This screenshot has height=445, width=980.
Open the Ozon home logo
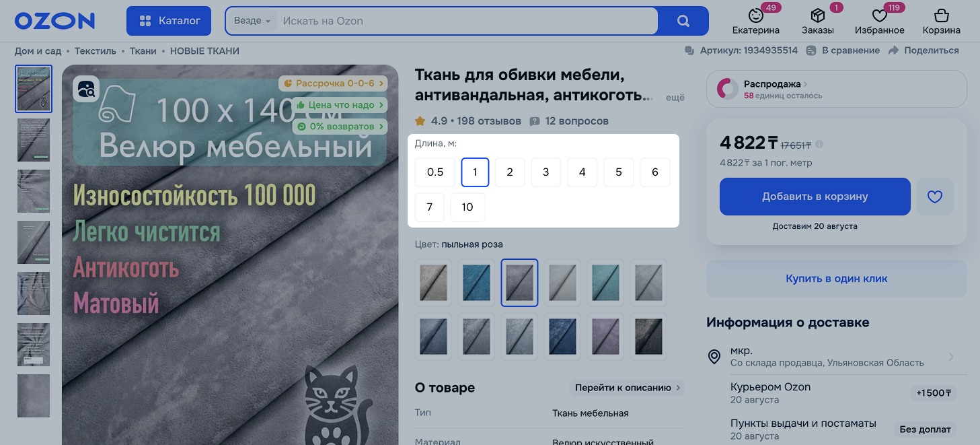tap(54, 21)
